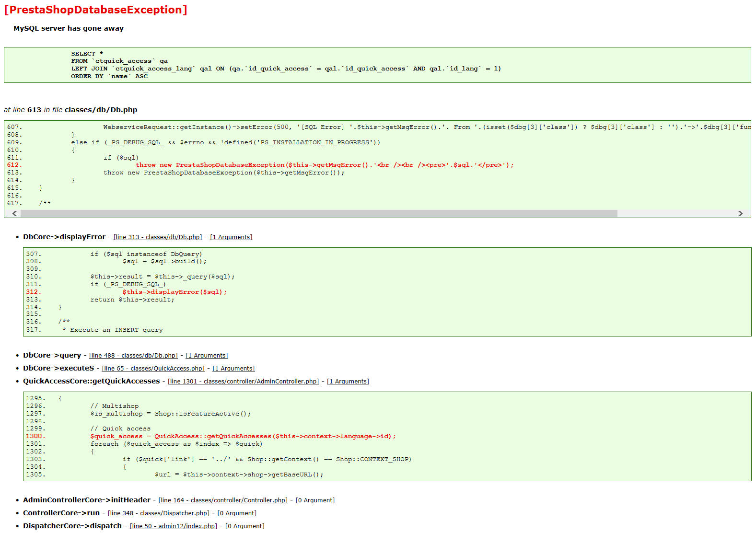Click line 1297 $is_multishop = Shop::isFeatureActive()

click(171, 414)
